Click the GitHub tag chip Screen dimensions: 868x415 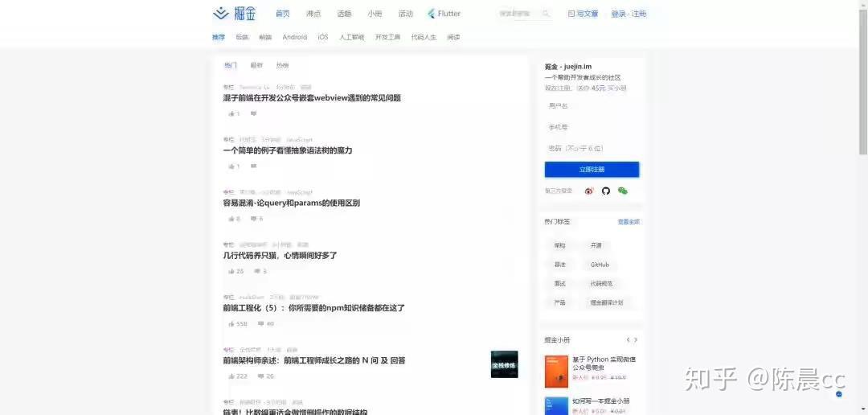click(600, 265)
